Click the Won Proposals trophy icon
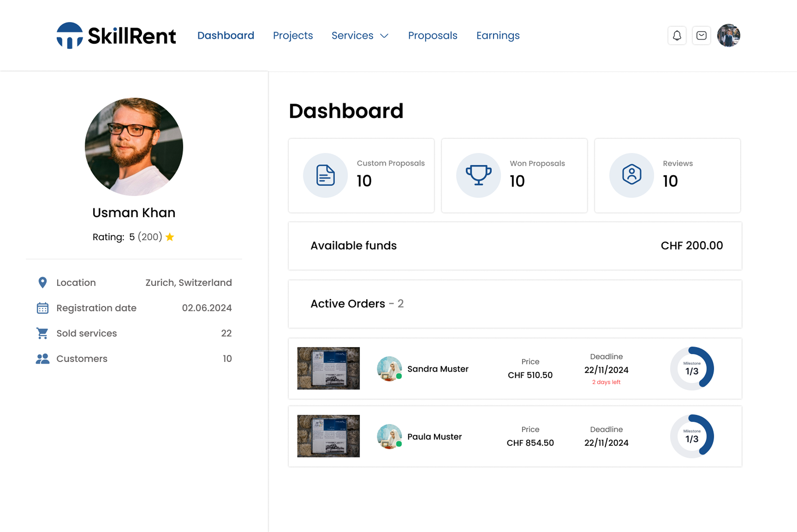The image size is (797, 532). pyautogui.click(x=478, y=175)
